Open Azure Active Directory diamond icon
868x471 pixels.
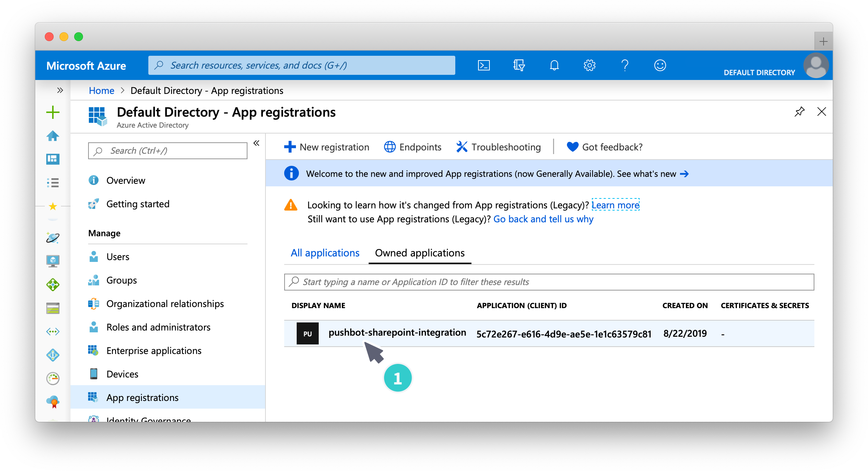tap(53, 355)
